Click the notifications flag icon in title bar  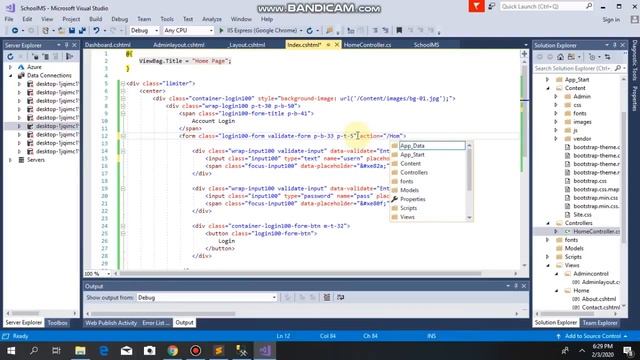click(476, 6)
